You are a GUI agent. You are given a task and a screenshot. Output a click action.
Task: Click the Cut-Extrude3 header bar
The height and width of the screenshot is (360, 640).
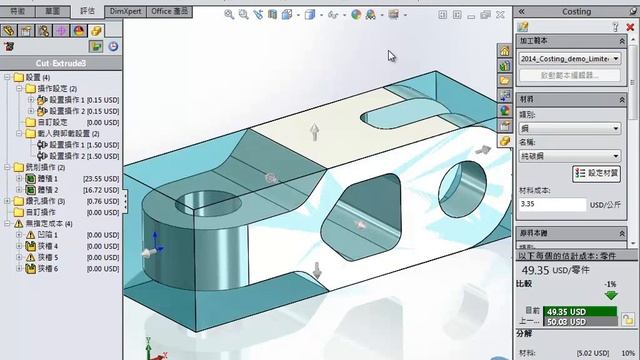click(61, 63)
